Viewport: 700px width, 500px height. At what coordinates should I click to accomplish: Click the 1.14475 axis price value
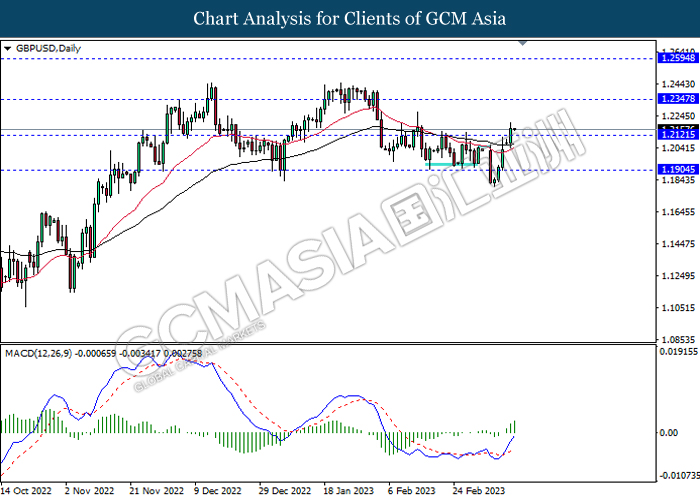coord(678,244)
